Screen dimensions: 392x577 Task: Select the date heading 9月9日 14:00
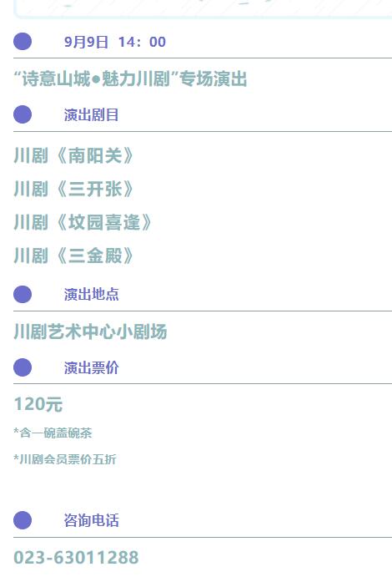click(115, 42)
